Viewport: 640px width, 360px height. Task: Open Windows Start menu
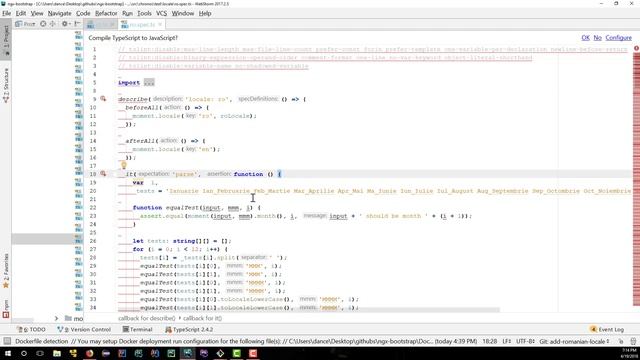pos(7,353)
